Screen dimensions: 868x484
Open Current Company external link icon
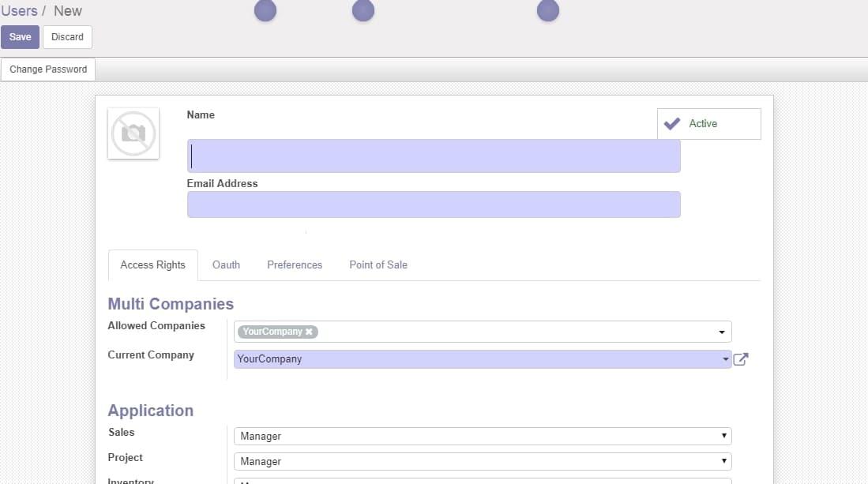tap(741, 359)
